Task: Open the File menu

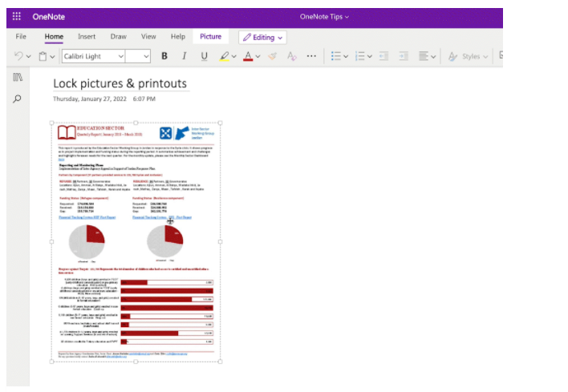Action: [x=21, y=37]
